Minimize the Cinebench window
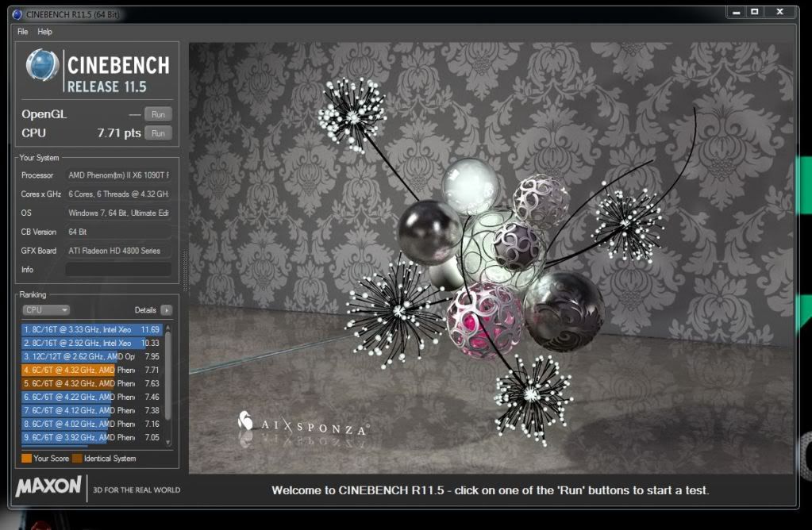Screen dimensions: 812x530 (x=736, y=12)
